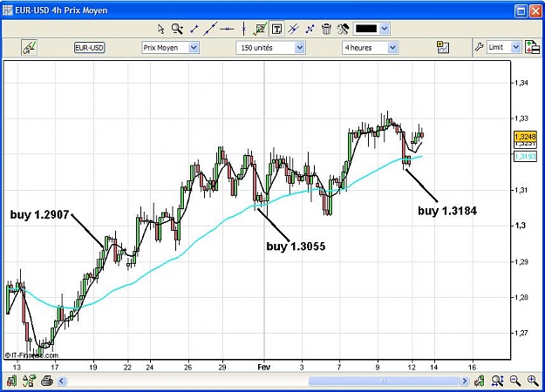Click the 1,34 price axis label
This screenshot has width=545, height=392.
tap(521, 83)
